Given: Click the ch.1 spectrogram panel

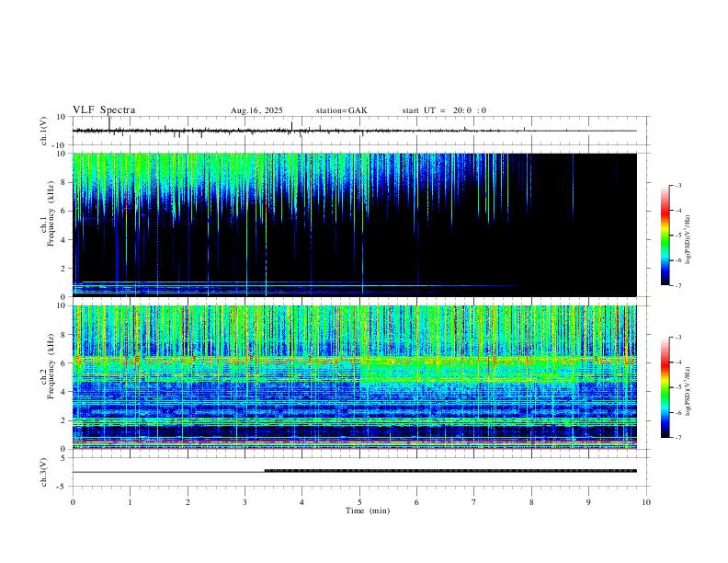Looking at the screenshot, I should pyautogui.click(x=355, y=224).
